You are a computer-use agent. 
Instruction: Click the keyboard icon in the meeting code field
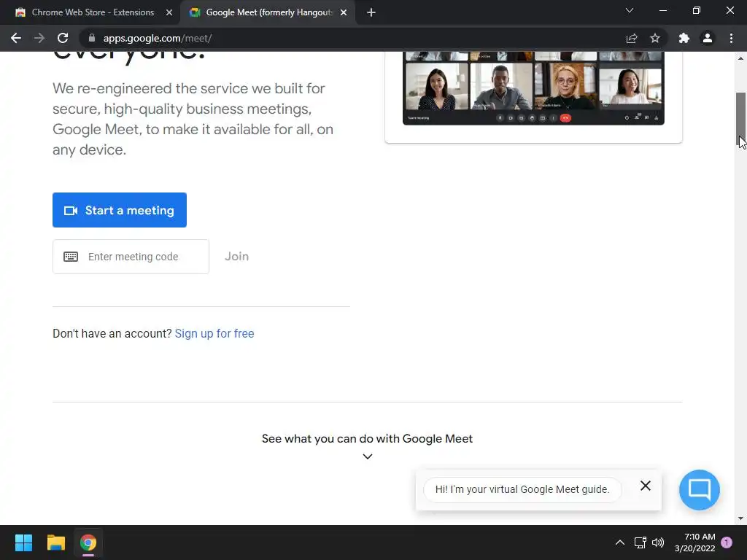[71, 257]
